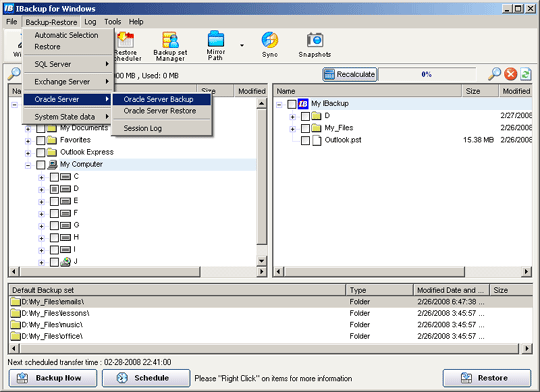Click backup set list horizontal scrollbar left arrow
This screenshot has height=392, width=540.
pyautogui.click(x=14, y=349)
